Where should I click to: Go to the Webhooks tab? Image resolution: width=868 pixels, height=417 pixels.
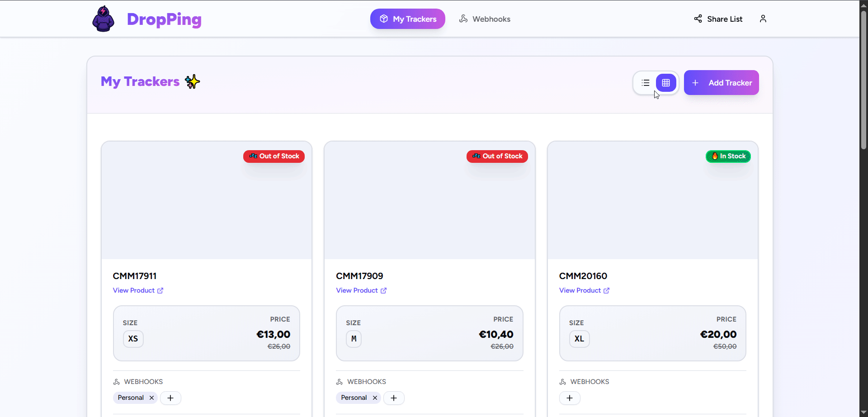485,19
